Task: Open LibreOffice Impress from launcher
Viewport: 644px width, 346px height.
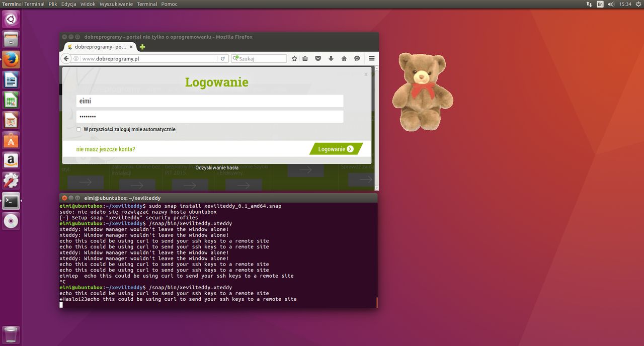Action: [x=11, y=120]
